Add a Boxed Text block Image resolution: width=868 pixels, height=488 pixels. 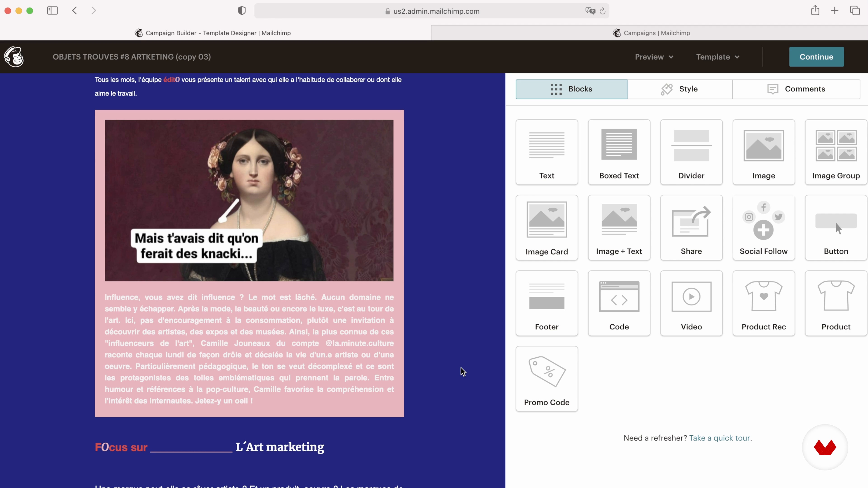619,152
